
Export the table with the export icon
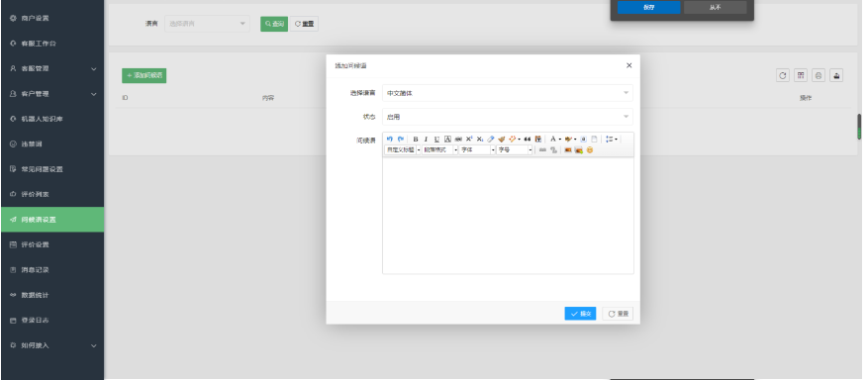coord(836,75)
